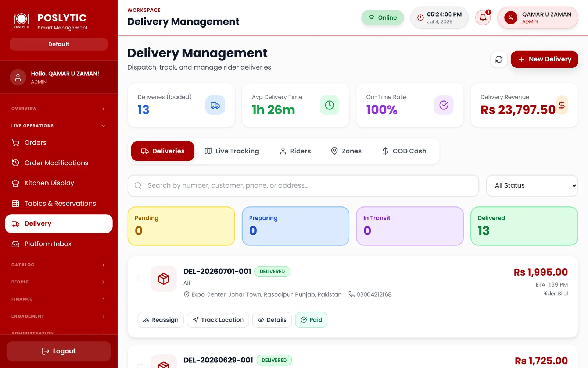The height and width of the screenshot is (368, 588).
Task: Open the COD Cash tab
Action: coord(404,151)
